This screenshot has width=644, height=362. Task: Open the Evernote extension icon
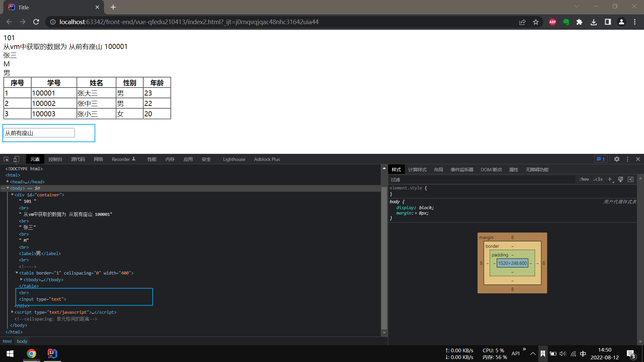pyautogui.click(x=566, y=22)
